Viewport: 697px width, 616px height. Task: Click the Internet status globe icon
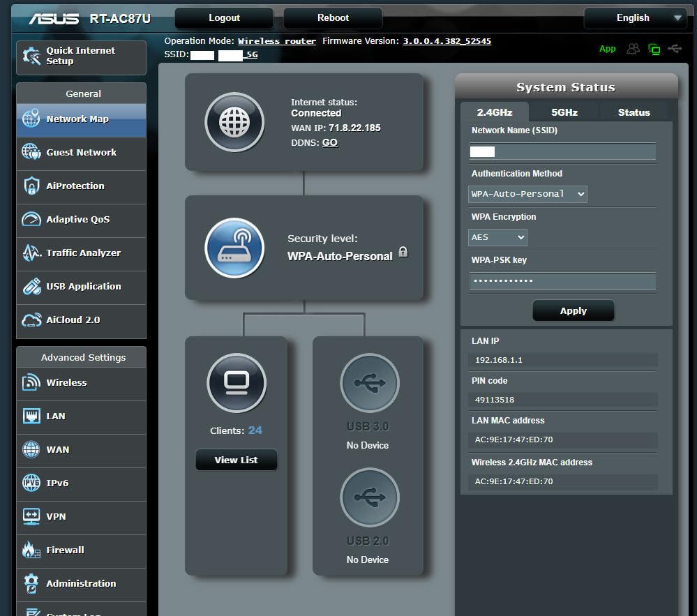point(234,122)
